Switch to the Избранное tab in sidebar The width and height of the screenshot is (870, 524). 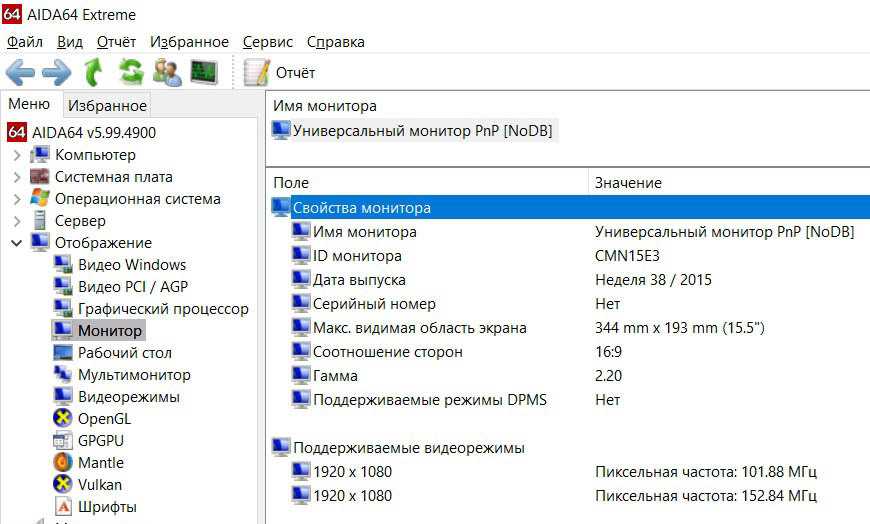pyautogui.click(x=107, y=105)
